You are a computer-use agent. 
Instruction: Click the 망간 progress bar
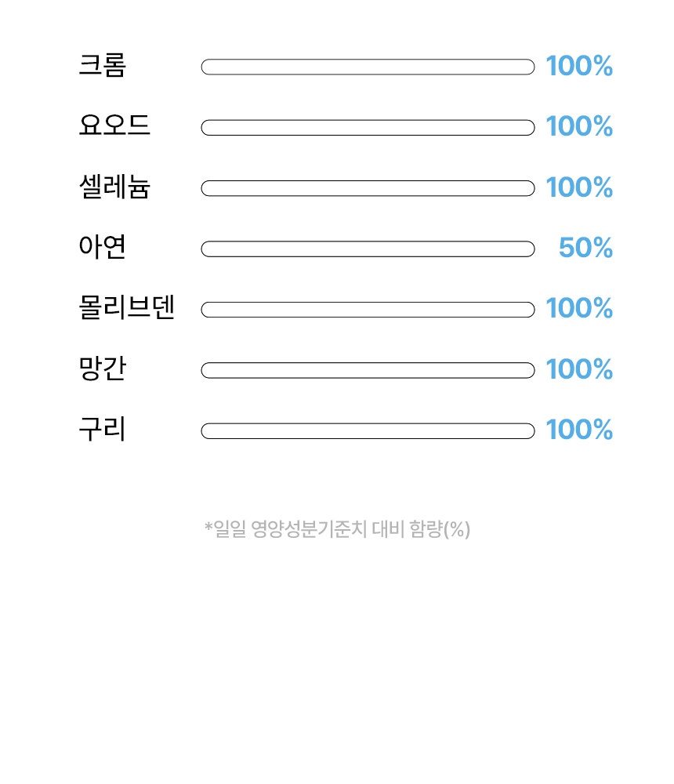pyautogui.click(x=368, y=371)
